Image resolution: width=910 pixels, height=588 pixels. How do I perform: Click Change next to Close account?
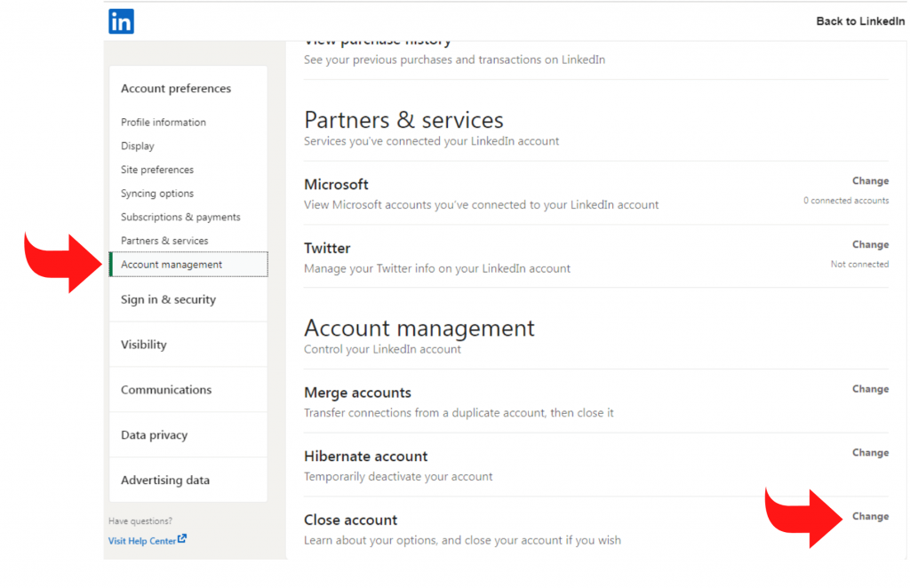coord(870,516)
